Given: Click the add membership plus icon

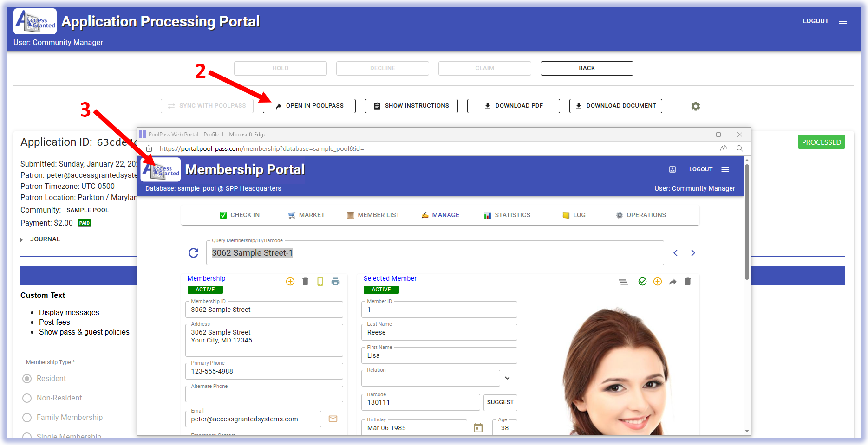Looking at the screenshot, I should tap(290, 282).
